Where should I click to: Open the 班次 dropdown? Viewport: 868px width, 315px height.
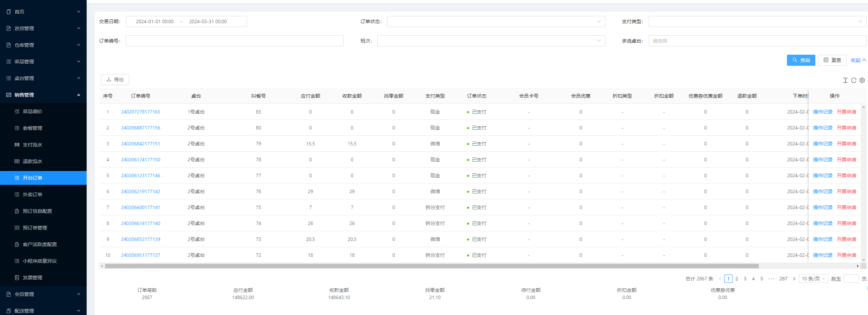[x=491, y=41]
